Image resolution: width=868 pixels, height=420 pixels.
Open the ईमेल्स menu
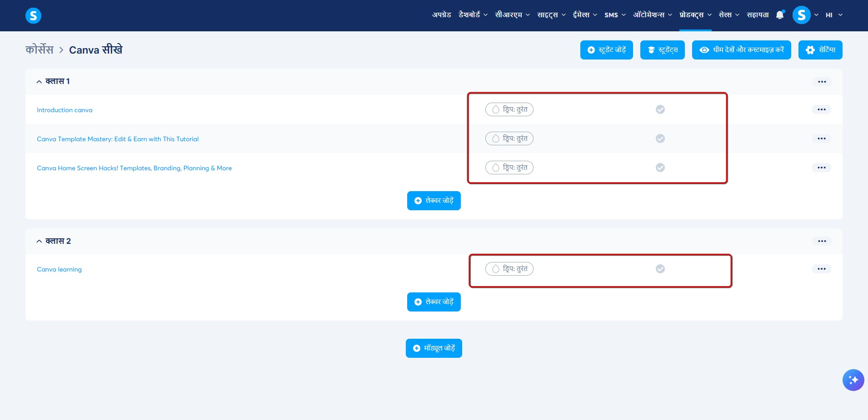(585, 15)
